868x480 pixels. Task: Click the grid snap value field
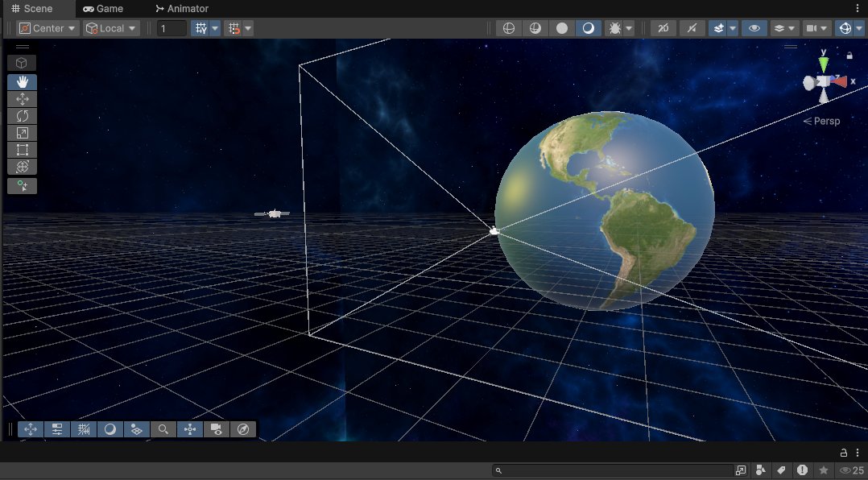click(172, 28)
